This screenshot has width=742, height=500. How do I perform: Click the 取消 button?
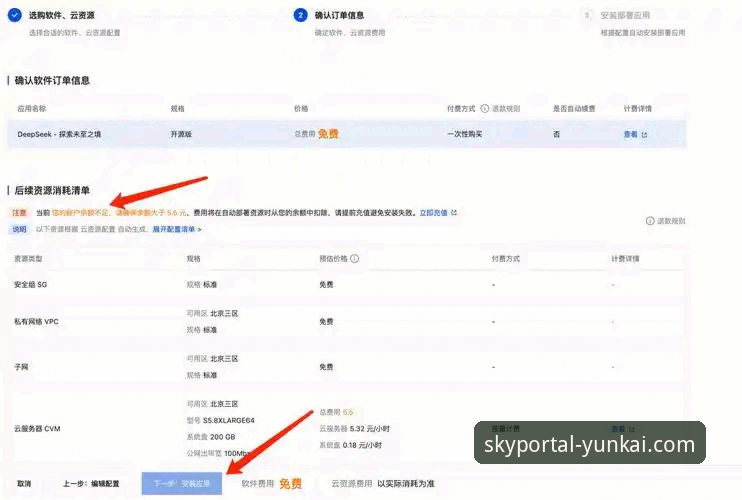tap(24, 483)
